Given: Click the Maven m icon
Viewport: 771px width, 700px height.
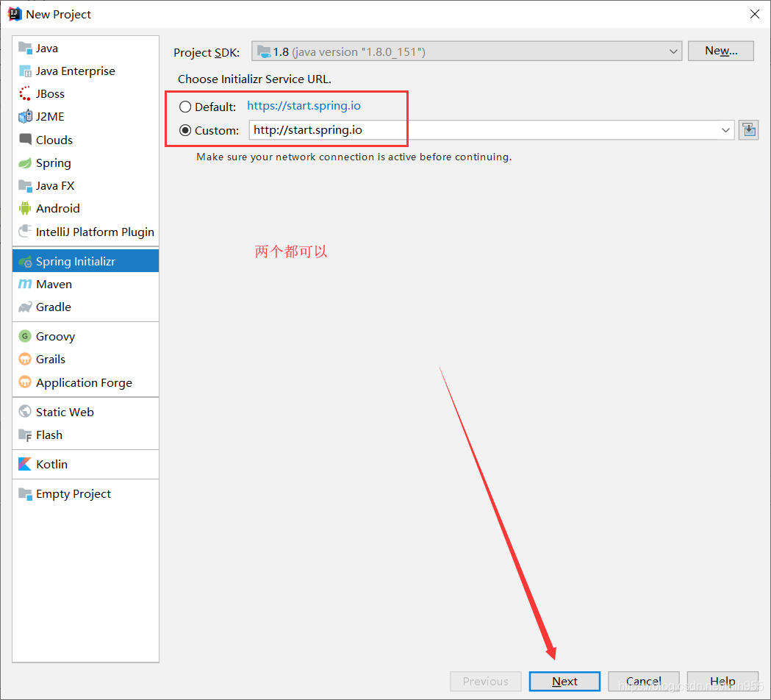Looking at the screenshot, I should pyautogui.click(x=24, y=284).
